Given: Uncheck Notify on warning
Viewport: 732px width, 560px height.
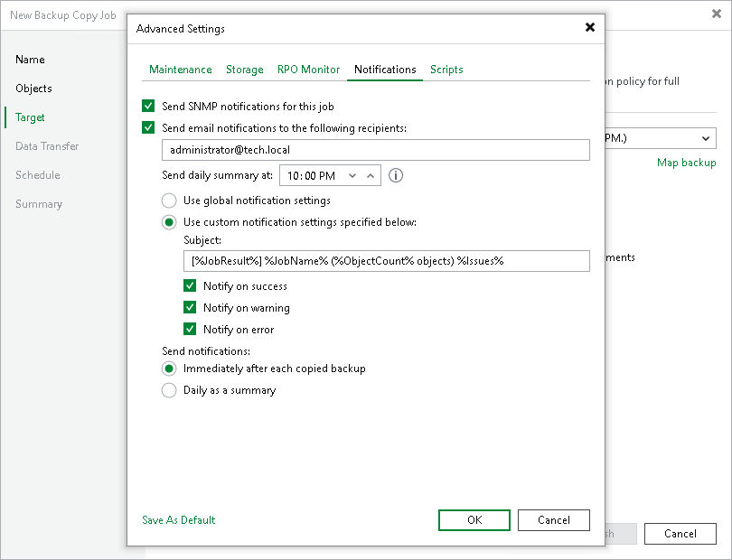Looking at the screenshot, I should click(190, 307).
